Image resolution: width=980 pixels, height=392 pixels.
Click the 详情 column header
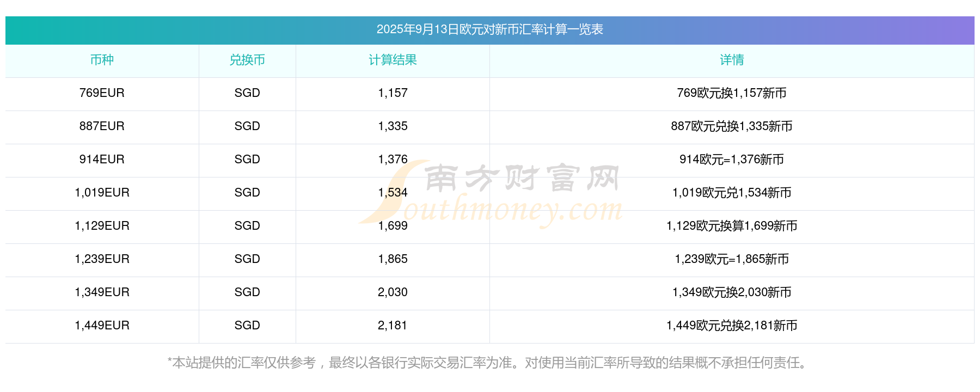(x=732, y=60)
